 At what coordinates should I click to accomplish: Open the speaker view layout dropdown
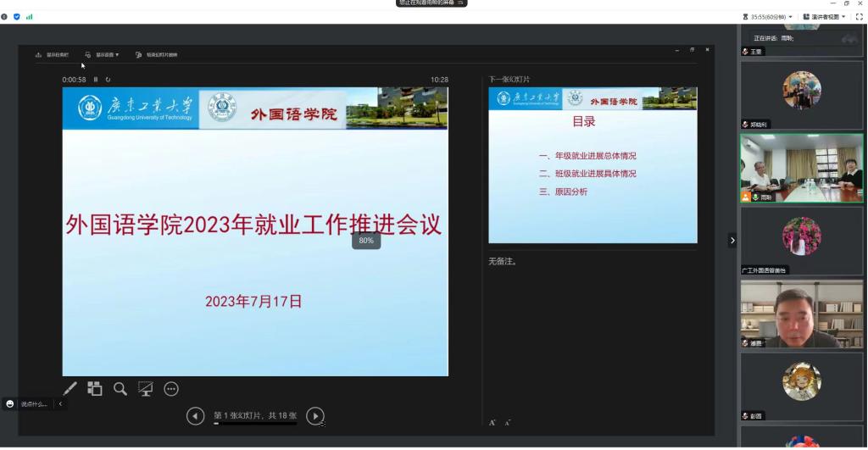pyautogui.click(x=823, y=16)
